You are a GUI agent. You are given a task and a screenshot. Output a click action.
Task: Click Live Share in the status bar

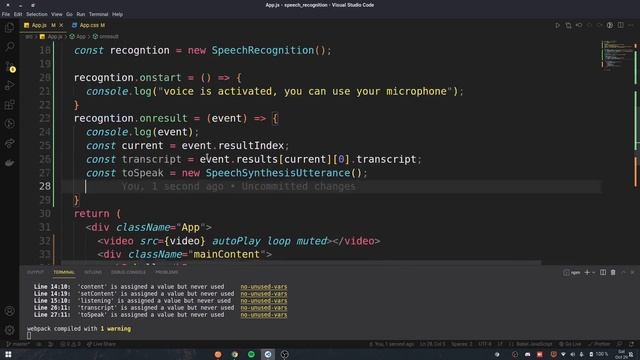[x=101, y=344]
